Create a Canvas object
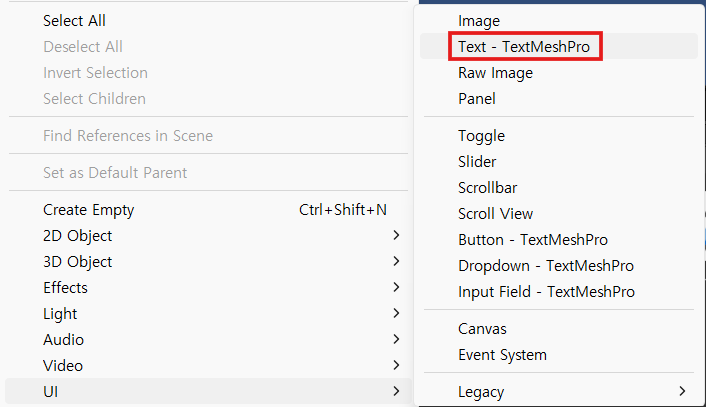The image size is (706, 407). click(x=482, y=329)
